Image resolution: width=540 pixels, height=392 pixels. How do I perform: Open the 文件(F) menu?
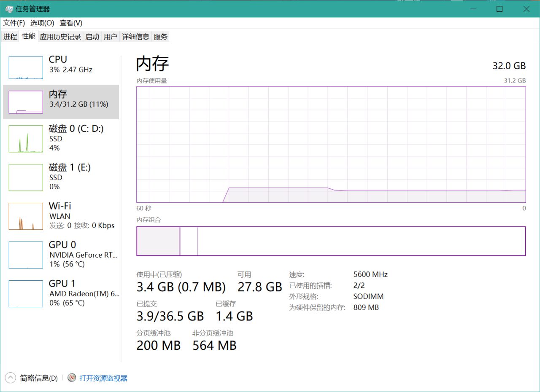[14, 23]
